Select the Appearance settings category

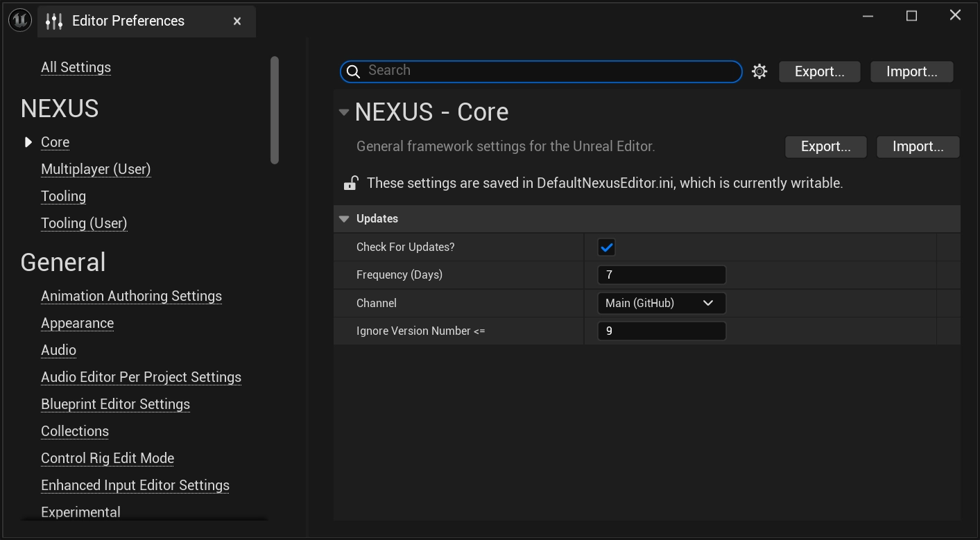77,323
